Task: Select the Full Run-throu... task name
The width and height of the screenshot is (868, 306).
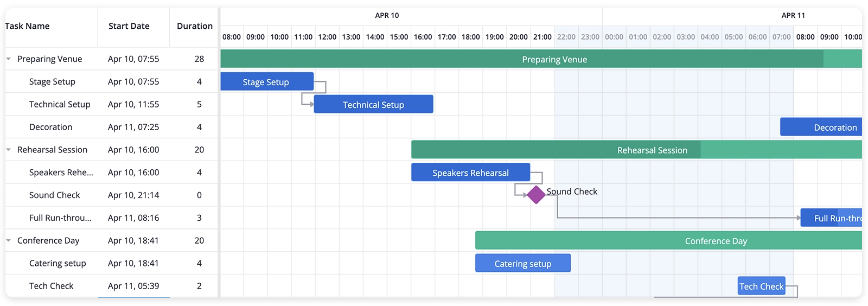Action: (x=60, y=218)
